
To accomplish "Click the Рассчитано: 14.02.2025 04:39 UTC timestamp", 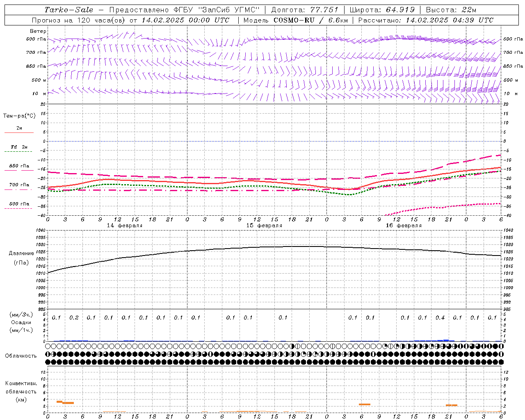I will click(426, 20).
